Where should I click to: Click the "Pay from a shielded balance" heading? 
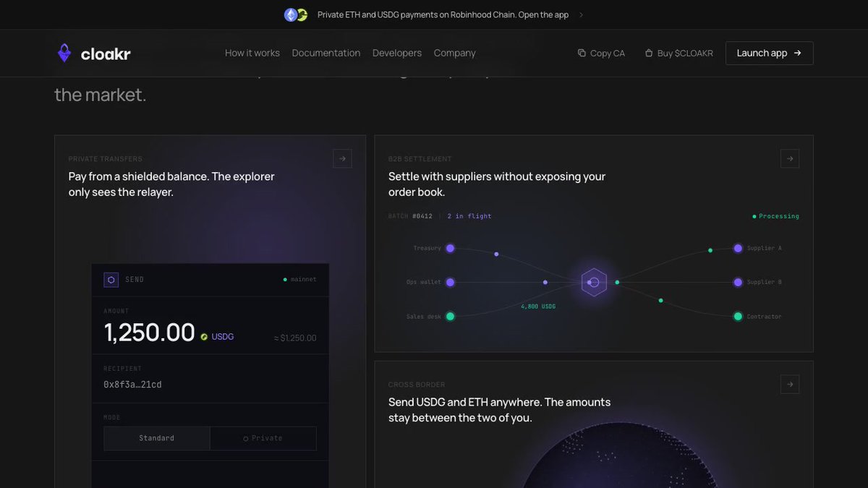coord(171,184)
